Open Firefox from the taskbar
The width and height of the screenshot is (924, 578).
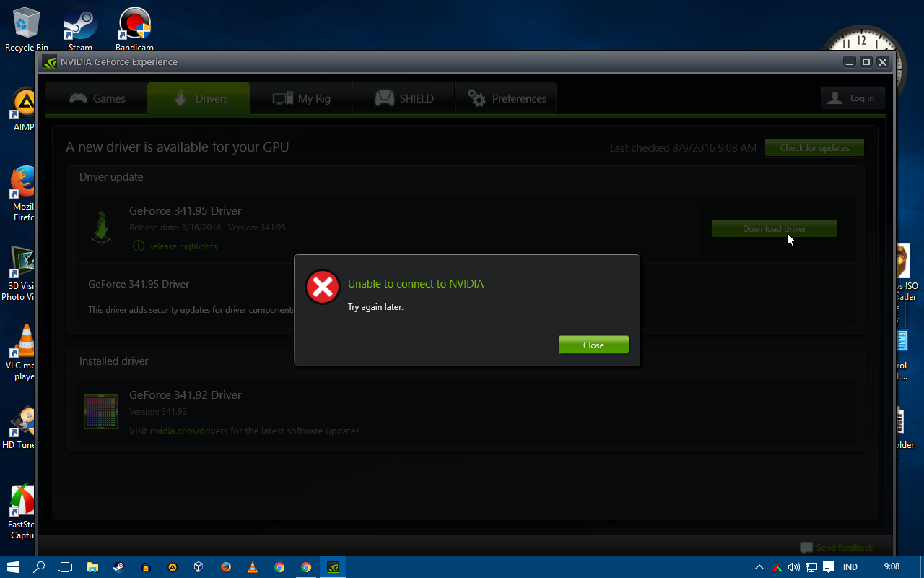click(226, 567)
